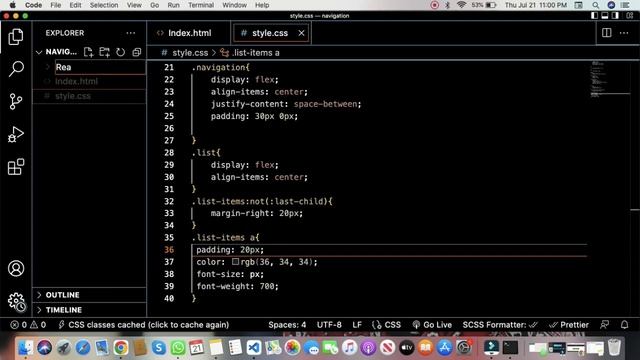Open Spotlight search in macOS menu bar
This screenshot has height=360, width=640.
point(596,5)
